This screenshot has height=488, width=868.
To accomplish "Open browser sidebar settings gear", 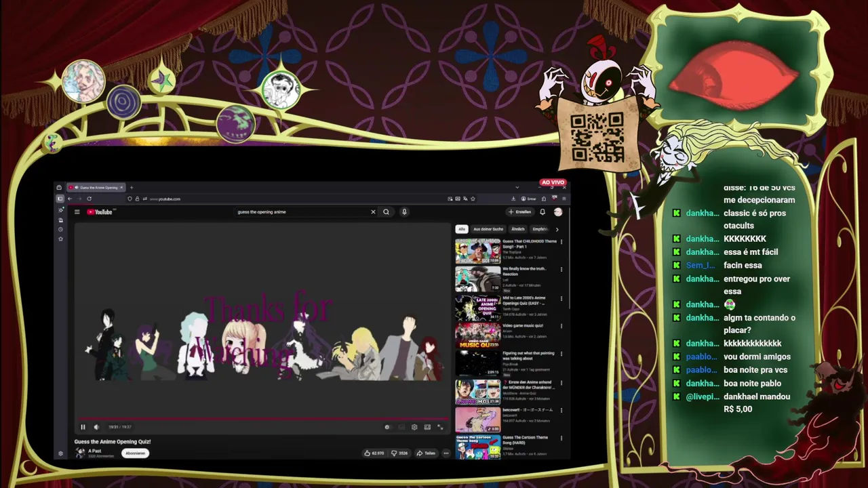I will click(x=60, y=453).
